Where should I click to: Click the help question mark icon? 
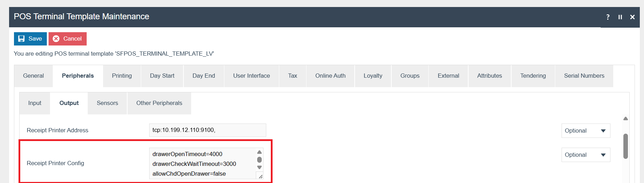point(608,17)
